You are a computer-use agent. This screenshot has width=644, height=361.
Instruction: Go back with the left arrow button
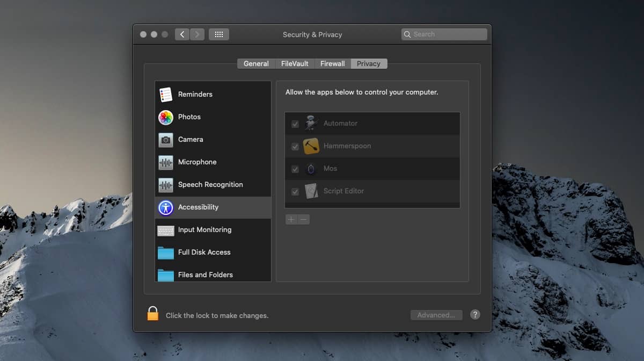click(182, 34)
